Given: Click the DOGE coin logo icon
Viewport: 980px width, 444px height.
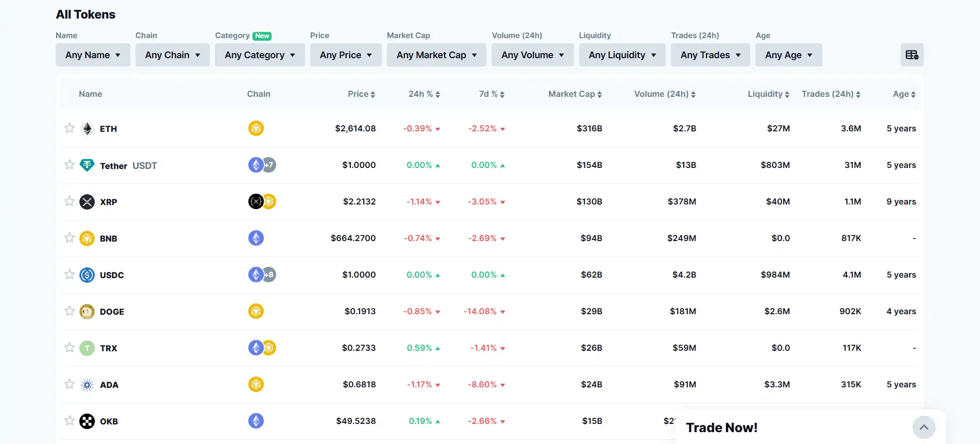Looking at the screenshot, I should (87, 312).
